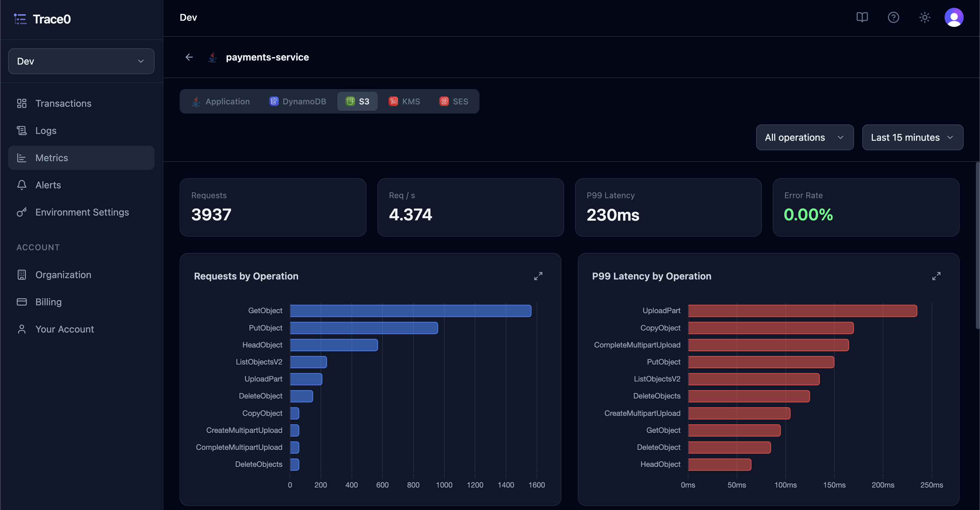Screen dimensions: 980x510
Task: Click the Transactions grid icon
Action: click(22, 103)
